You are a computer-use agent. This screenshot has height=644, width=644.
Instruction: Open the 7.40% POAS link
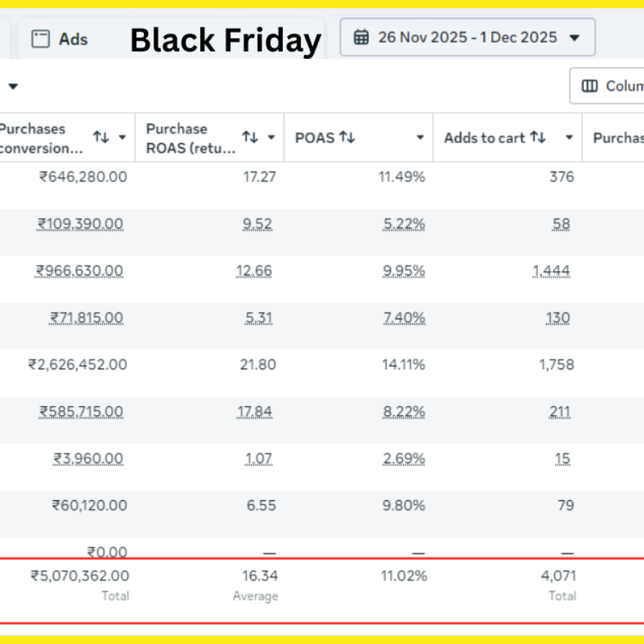click(x=404, y=318)
